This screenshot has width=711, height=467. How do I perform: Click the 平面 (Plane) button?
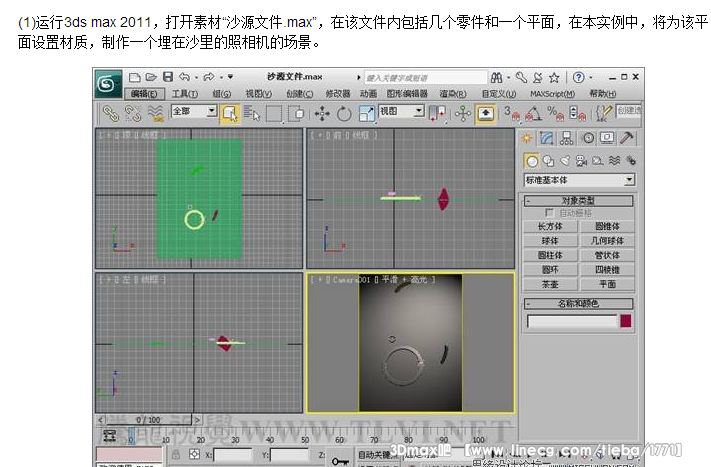pyautogui.click(x=607, y=284)
